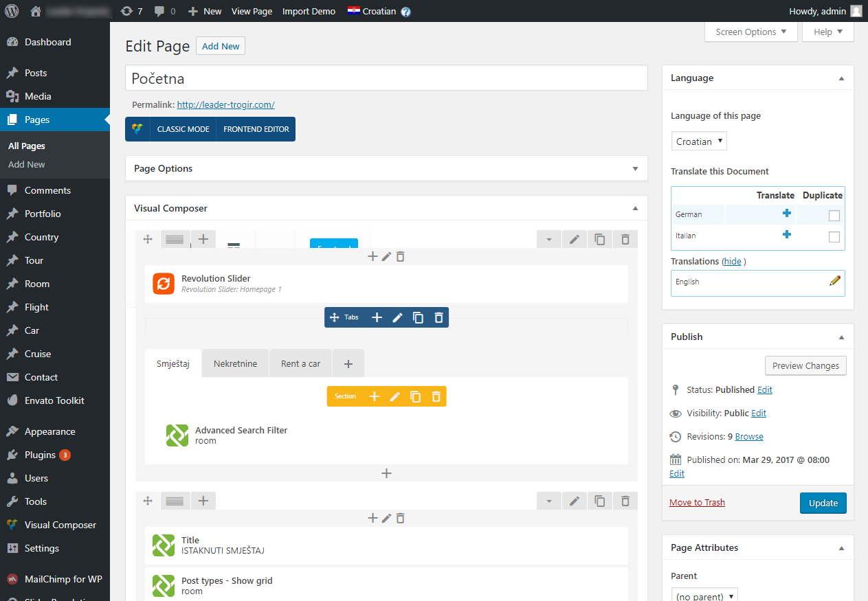Viewport: 868px width, 601px height.
Task: Open the Croatian language dropdown
Action: 698,141
